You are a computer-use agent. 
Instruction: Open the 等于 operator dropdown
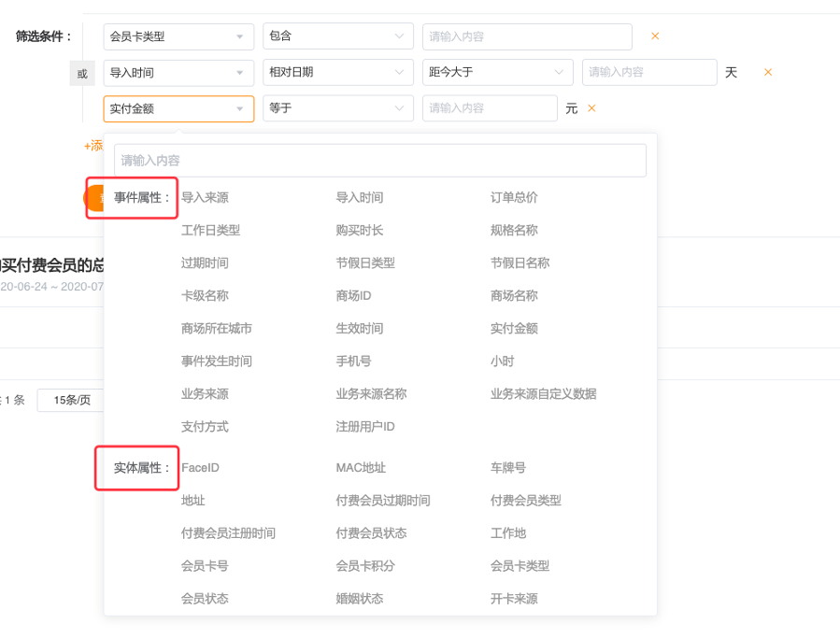337,108
